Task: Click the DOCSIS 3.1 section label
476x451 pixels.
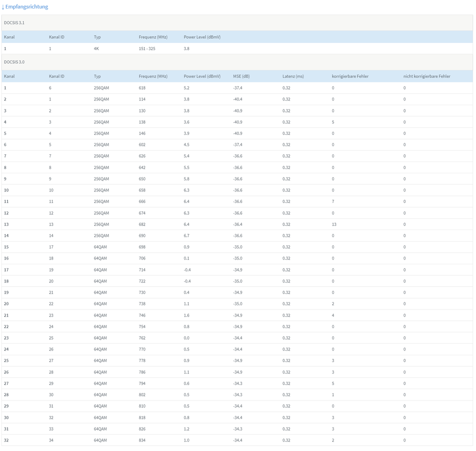Action: 14,23
